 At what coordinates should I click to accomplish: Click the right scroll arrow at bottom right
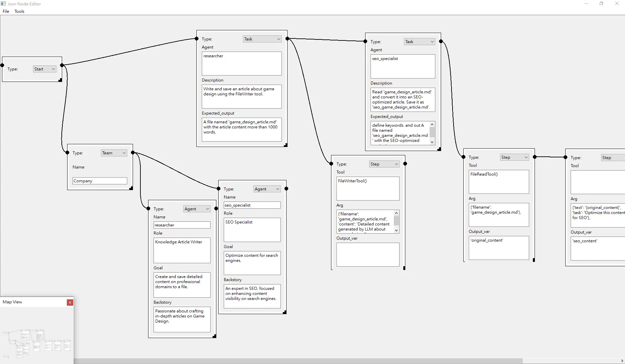coord(621,361)
